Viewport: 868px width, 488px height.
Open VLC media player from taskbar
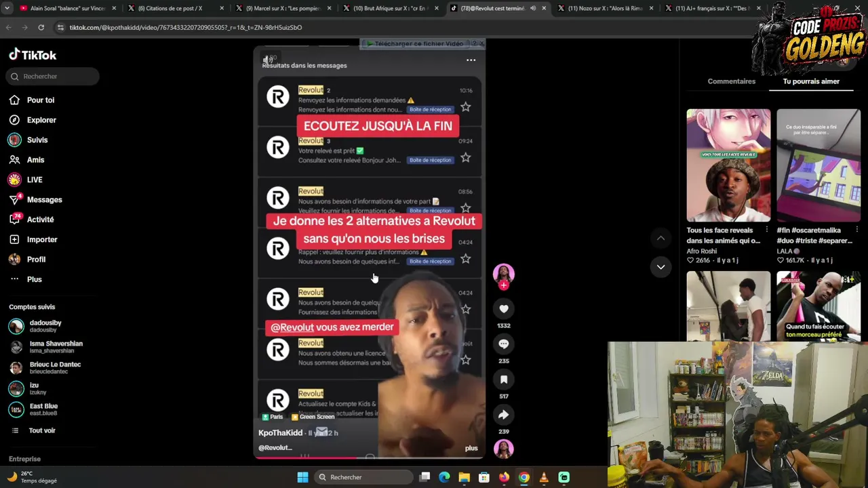(x=544, y=477)
